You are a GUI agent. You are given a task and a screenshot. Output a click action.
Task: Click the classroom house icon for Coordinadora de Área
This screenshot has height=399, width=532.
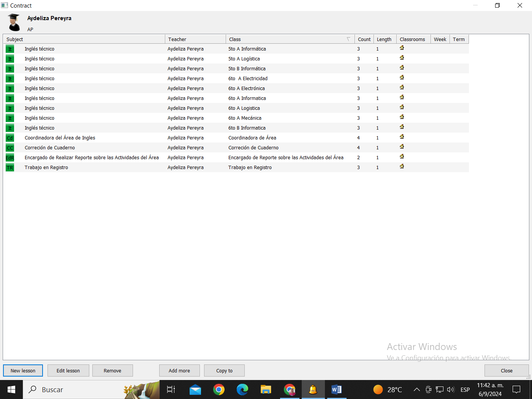402,137
